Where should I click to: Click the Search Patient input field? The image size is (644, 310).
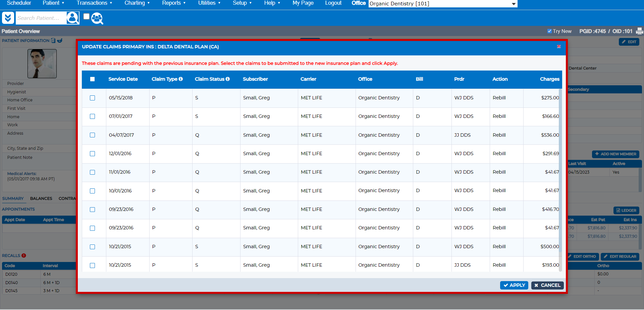(41, 18)
